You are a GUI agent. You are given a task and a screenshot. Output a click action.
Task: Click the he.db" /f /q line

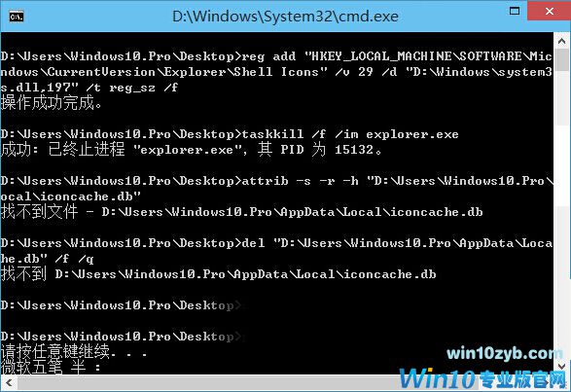tap(47, 259)
